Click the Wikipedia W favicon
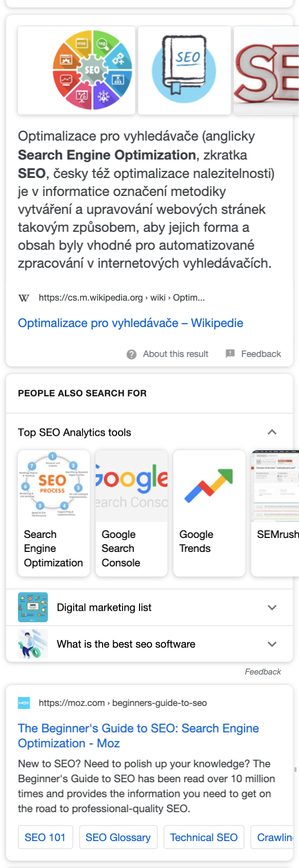 tap(24, 298)
